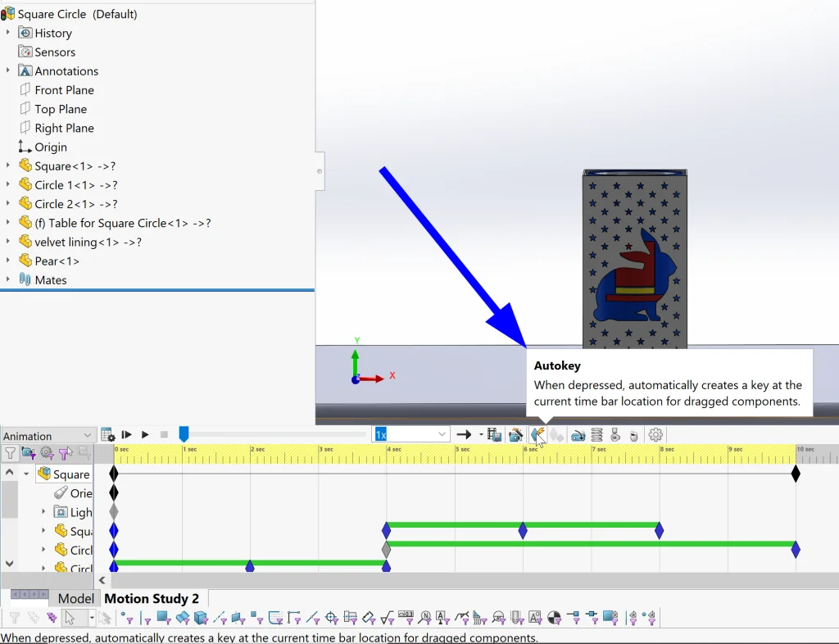Click black end key at 10 sec
The image size is (839, 644).
coord(796,474)
